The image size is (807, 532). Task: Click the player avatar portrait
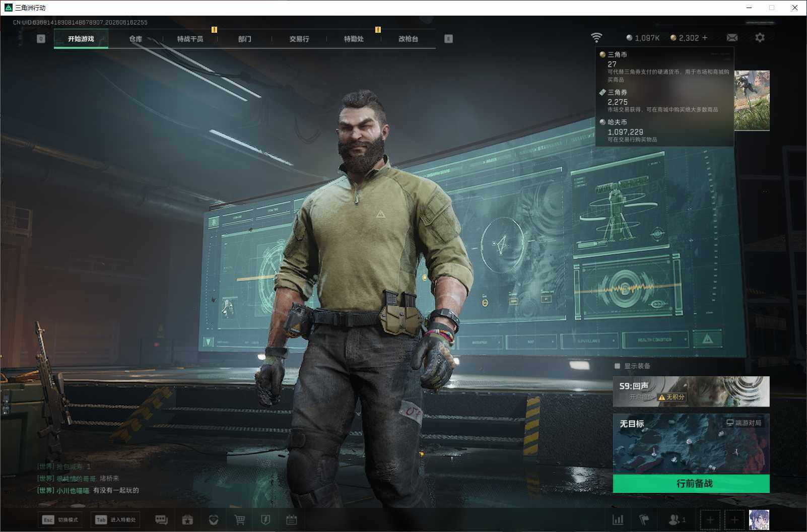759,520
